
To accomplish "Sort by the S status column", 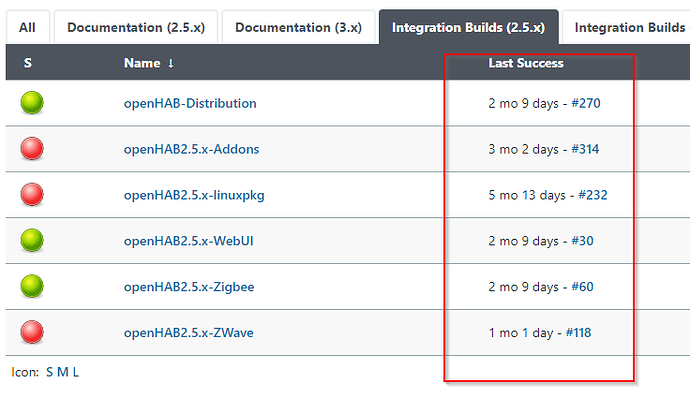I will pos(28,63).
